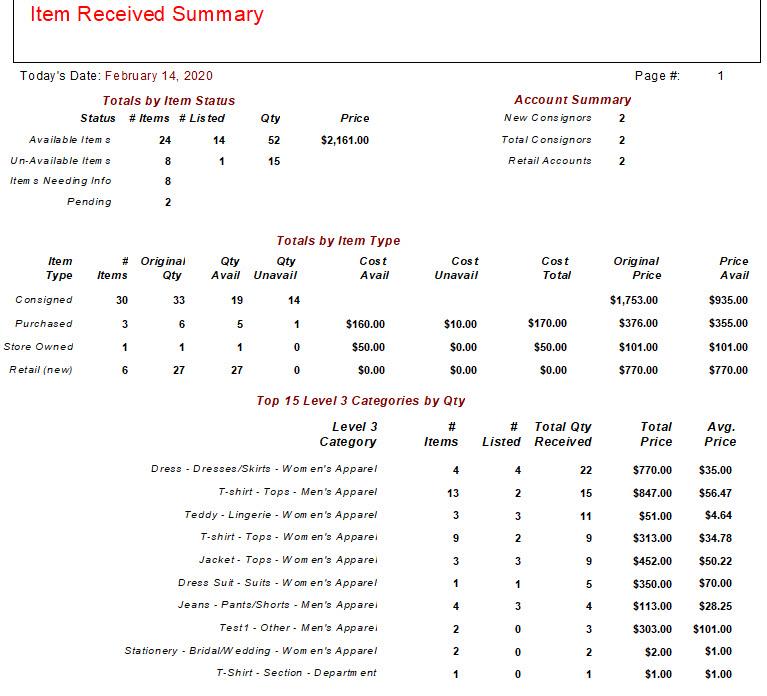
Task: Select the $170.00 cost total value
Action: pos(547,323)
